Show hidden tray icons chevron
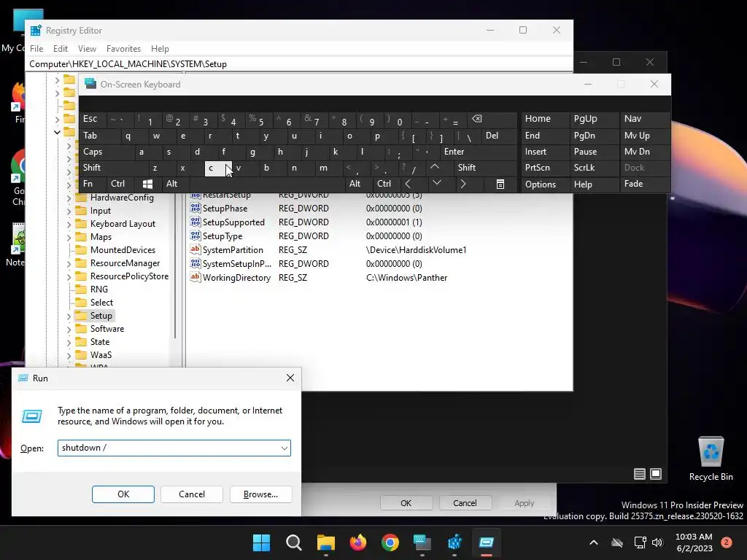The height and width of the screenshot is (560, 747). click(594, 542)
